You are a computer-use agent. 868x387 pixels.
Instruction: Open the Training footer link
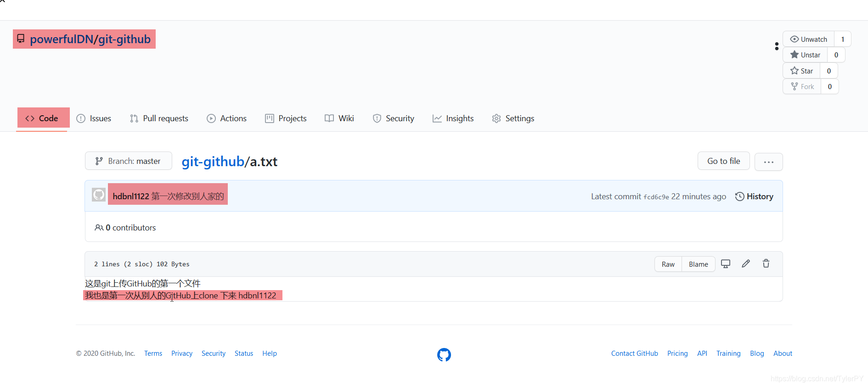click(728, 353)
